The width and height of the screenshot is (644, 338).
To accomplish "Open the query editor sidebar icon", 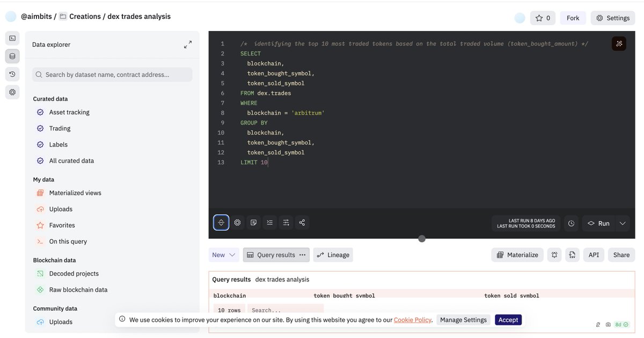I will pos(12,38).
